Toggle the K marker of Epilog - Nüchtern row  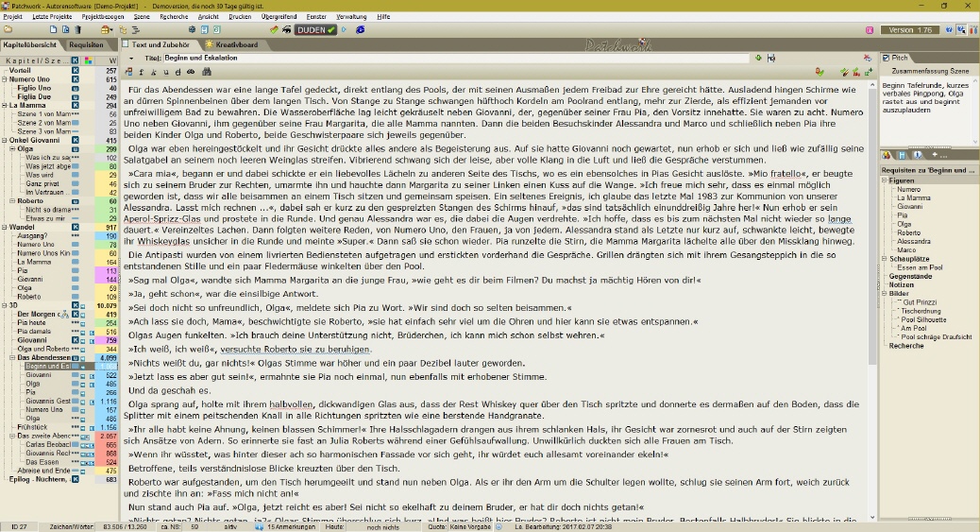[x=75, y=479]
